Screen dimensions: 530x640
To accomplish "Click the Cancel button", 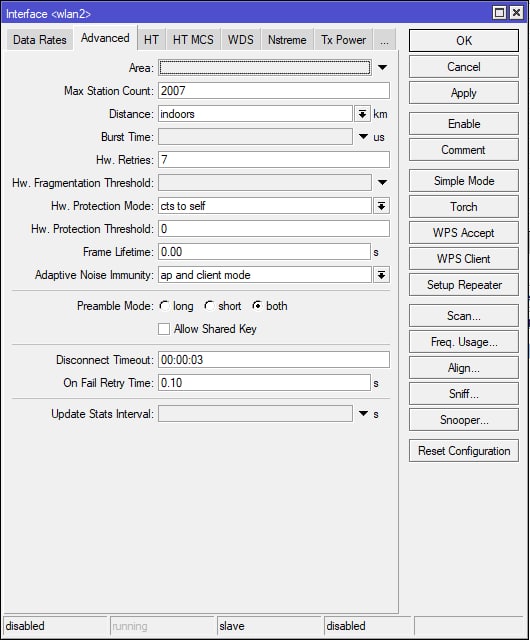I will pyautogui.click(x=464, y=67).
